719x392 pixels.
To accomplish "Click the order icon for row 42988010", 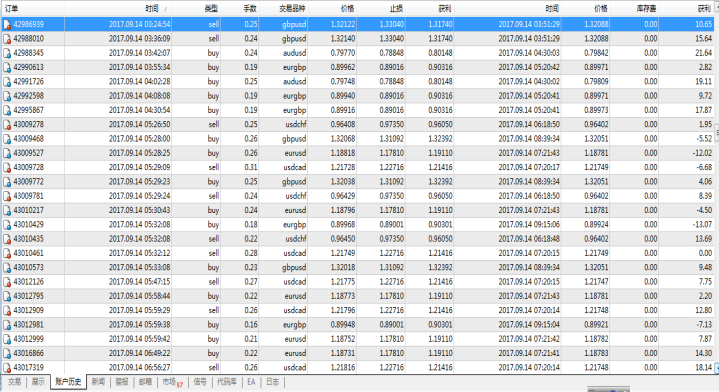I will pos(7,39).
